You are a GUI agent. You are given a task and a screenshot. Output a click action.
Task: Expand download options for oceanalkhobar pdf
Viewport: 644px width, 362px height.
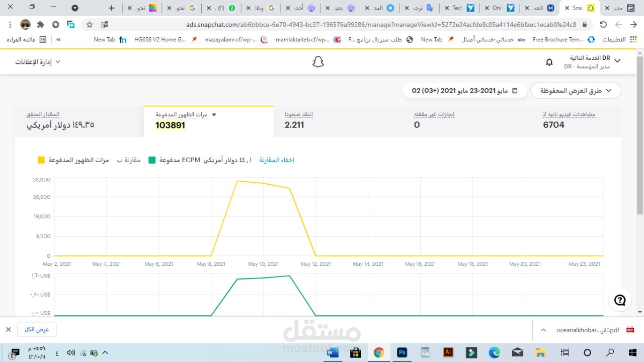[x=543, y=330]
